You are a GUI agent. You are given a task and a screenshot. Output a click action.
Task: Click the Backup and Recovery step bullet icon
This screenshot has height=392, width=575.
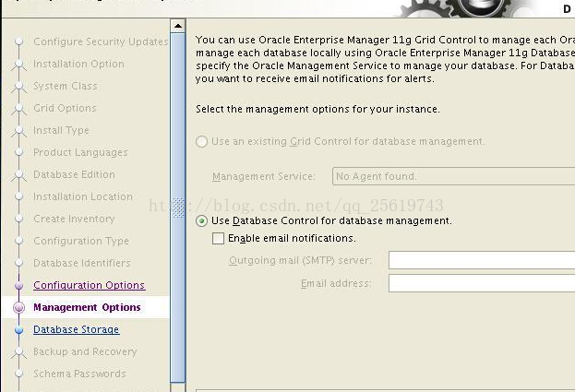coord(19,352)
